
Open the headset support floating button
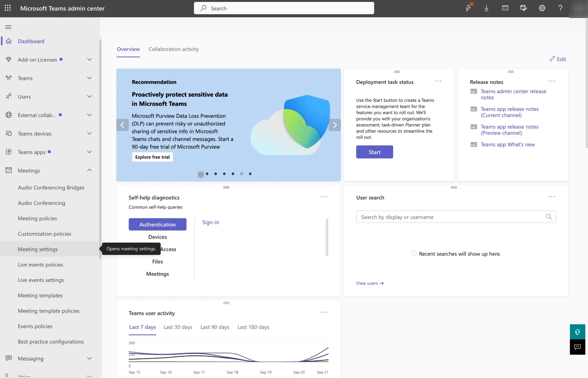(577, 332)
